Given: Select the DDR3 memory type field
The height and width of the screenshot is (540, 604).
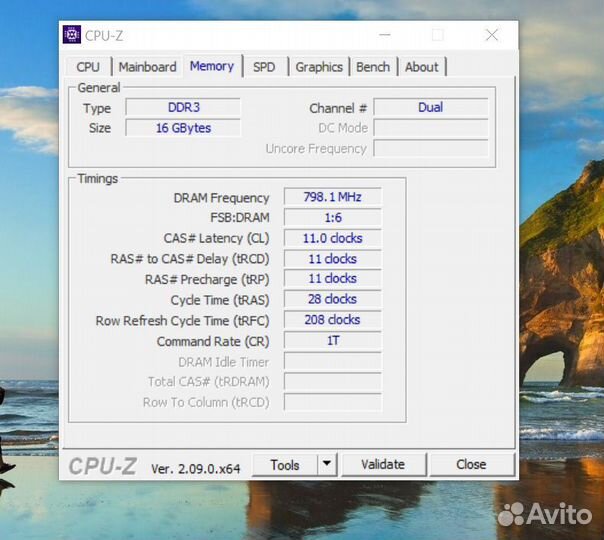Looking at the screenshot, I should click(182, 107).
